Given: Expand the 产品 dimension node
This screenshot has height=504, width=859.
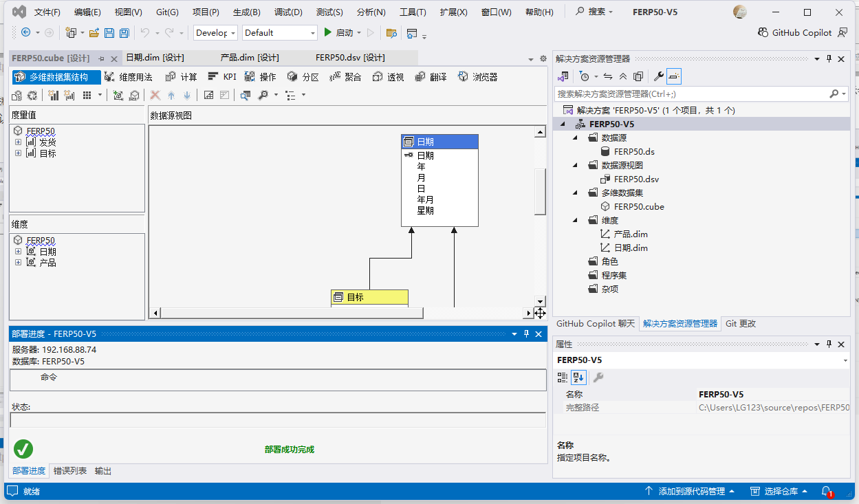Looking at the screenshot, I should tap(19, 263).
